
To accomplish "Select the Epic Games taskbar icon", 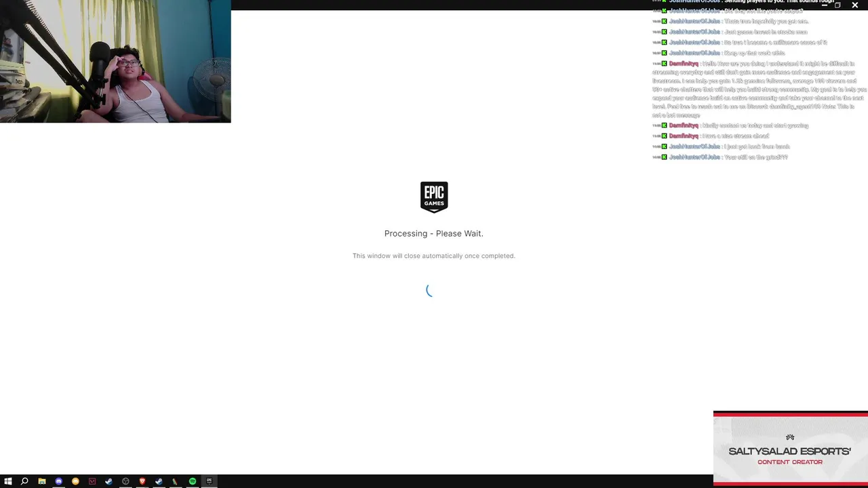I will [210, 481].
